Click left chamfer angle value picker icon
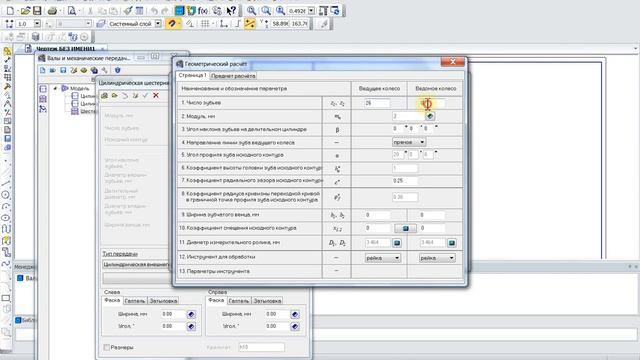Image resolution: width=640 pixels, height=360 pixels. click(191, 327)
